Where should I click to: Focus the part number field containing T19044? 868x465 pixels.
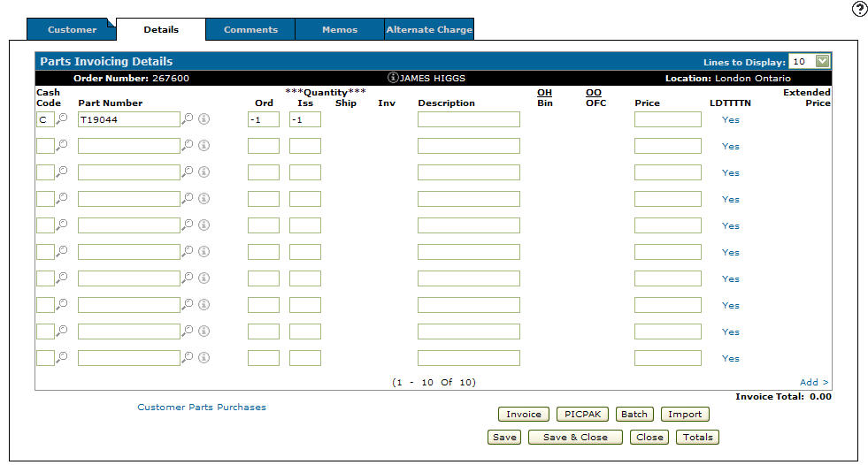coord(129,119)
